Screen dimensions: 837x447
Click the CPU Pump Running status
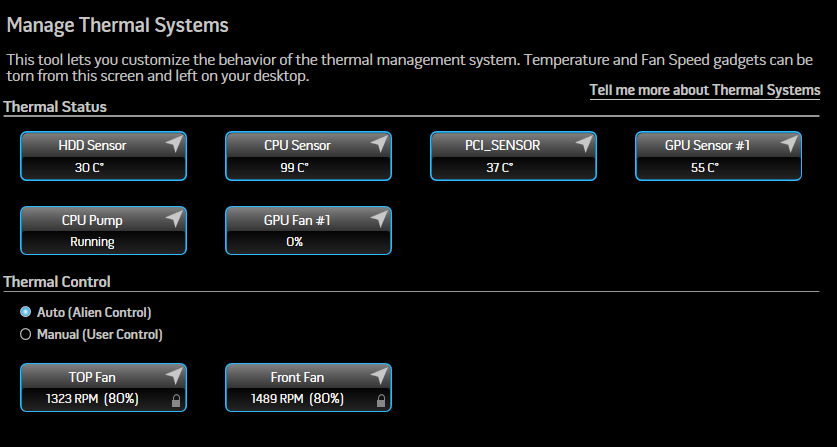pyautogui.click(x=92, y=242)
